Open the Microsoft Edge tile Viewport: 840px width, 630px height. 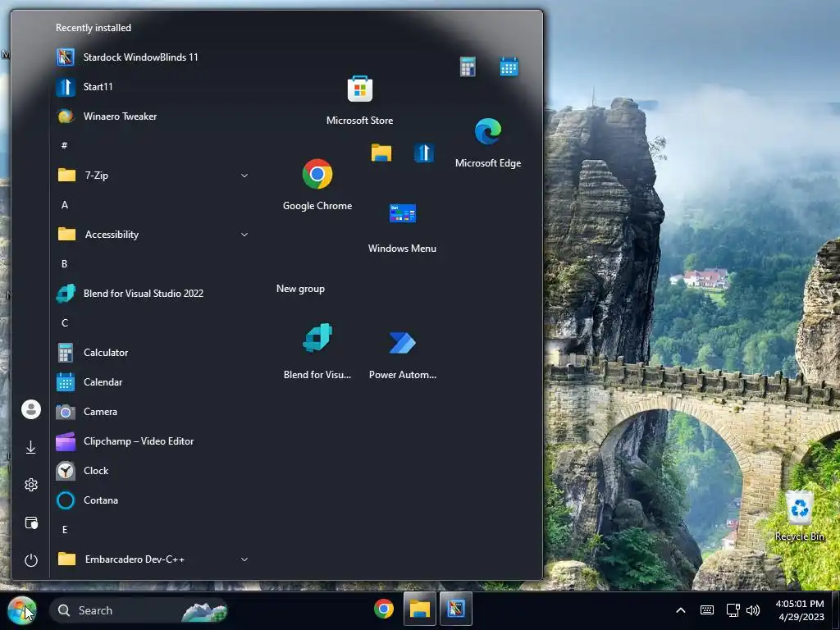487,142
